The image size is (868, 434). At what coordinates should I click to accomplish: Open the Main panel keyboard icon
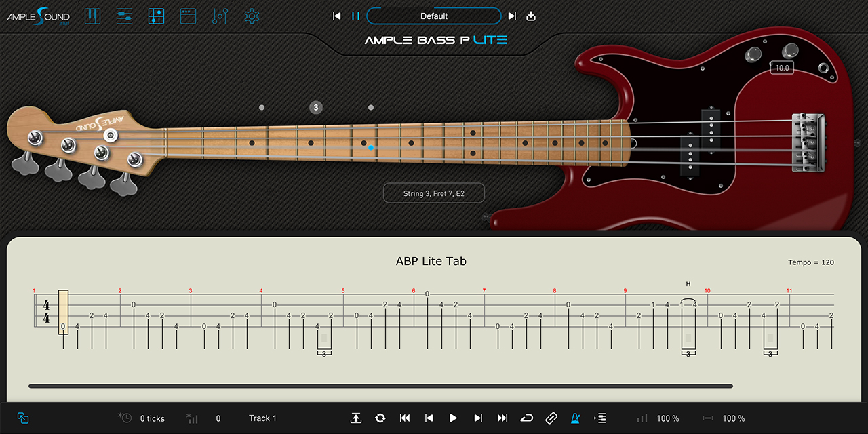[x=92, y=16]
